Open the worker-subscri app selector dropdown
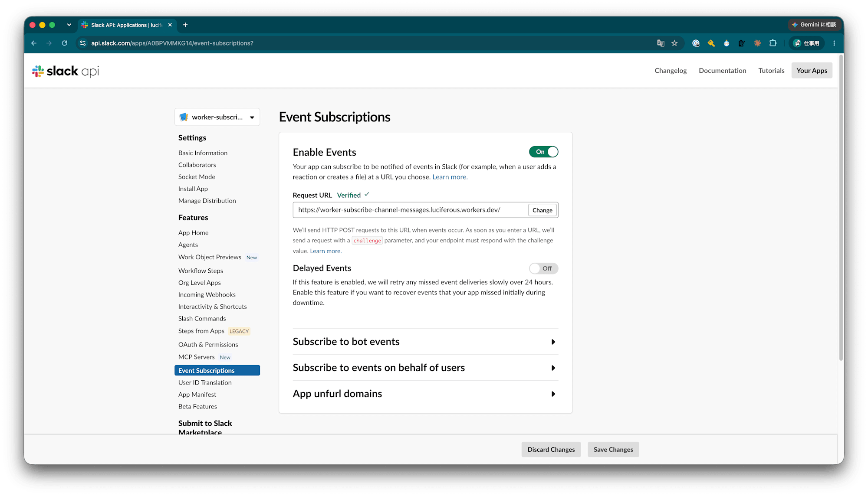This screenshot has height=496, width=868. point(217,117)
